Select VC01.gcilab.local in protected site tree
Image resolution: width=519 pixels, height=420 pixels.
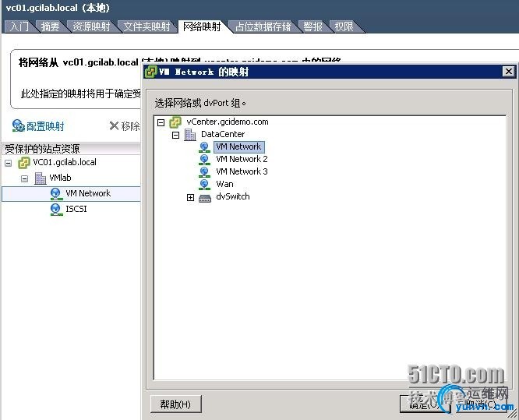tap(65, 162)
